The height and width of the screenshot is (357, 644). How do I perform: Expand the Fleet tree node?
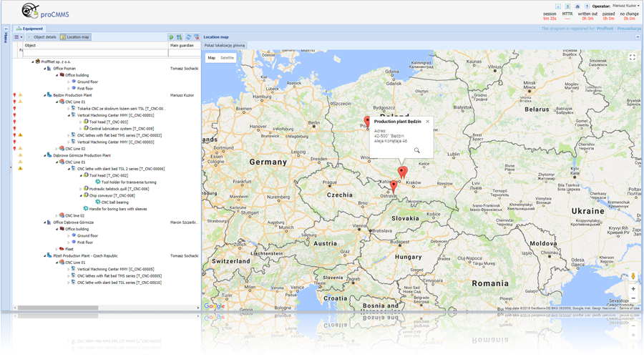57,249
